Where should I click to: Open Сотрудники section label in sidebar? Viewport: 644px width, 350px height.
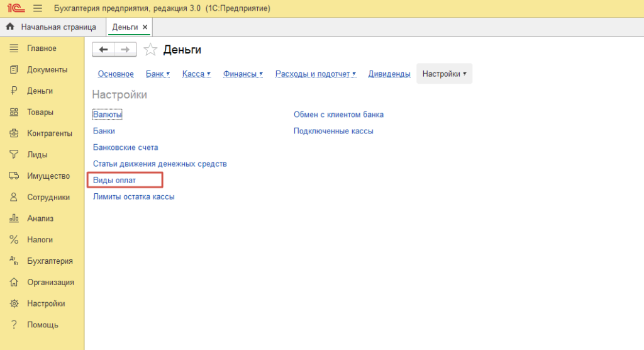point(48,197)
